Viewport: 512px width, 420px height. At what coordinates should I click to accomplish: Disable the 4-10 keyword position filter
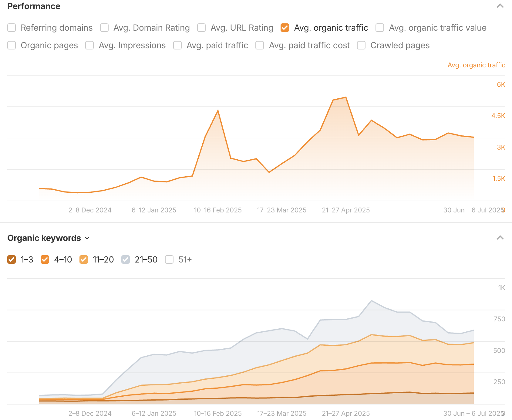tap(45, 259)
